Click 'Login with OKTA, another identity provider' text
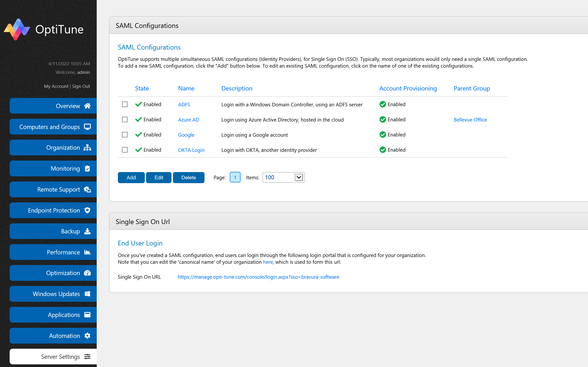588x367 pixels. click(x=269, y=150)
